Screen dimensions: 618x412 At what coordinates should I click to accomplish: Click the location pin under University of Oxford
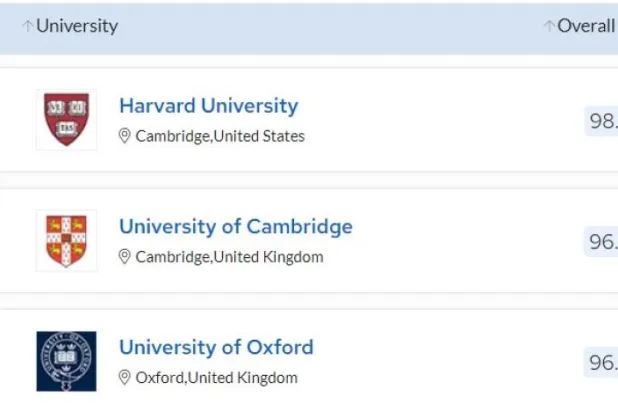pyautogui.click(x=125, y=378)
